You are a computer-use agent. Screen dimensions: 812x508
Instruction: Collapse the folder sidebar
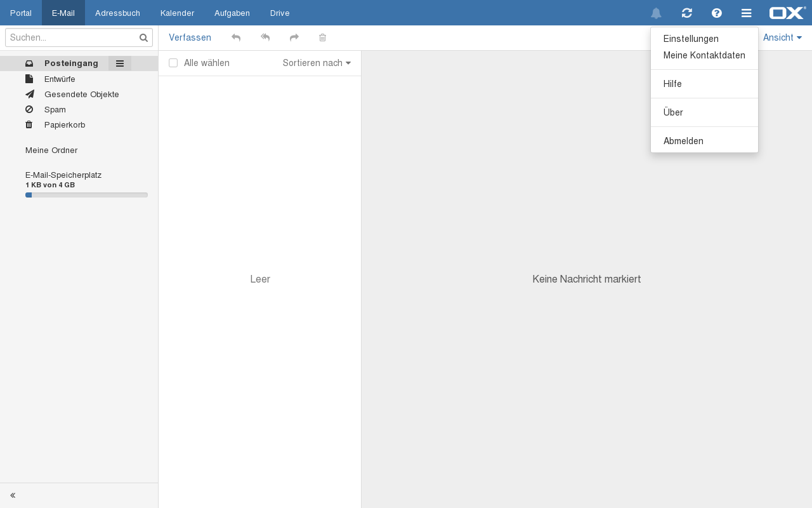tap(13, 495)
